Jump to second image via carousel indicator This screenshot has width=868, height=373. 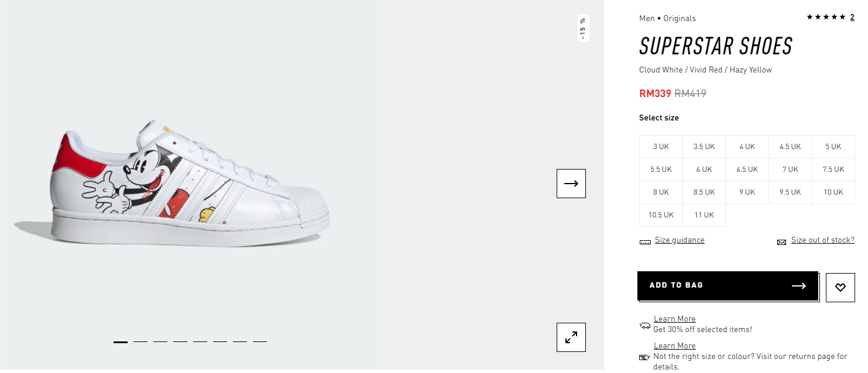140,341
